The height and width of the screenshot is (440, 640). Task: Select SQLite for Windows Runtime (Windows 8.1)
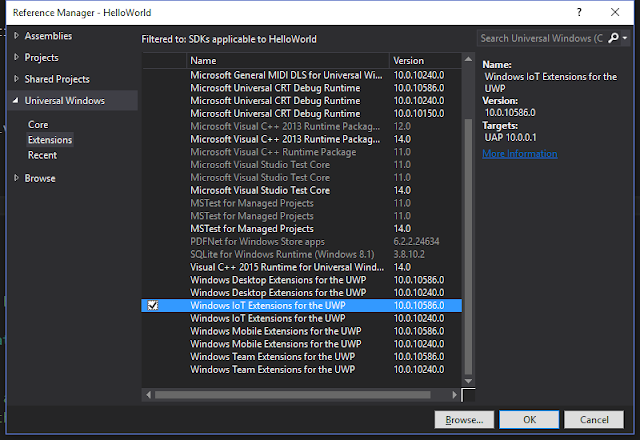(x=302, y=254)
